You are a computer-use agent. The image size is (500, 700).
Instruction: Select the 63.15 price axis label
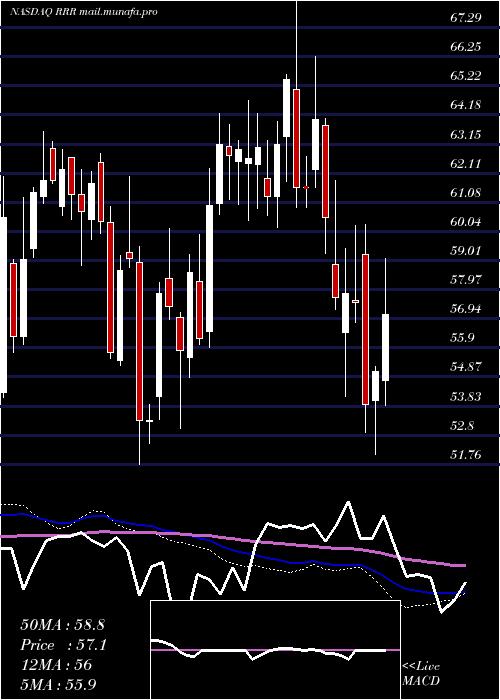click(x=466, y=134)
